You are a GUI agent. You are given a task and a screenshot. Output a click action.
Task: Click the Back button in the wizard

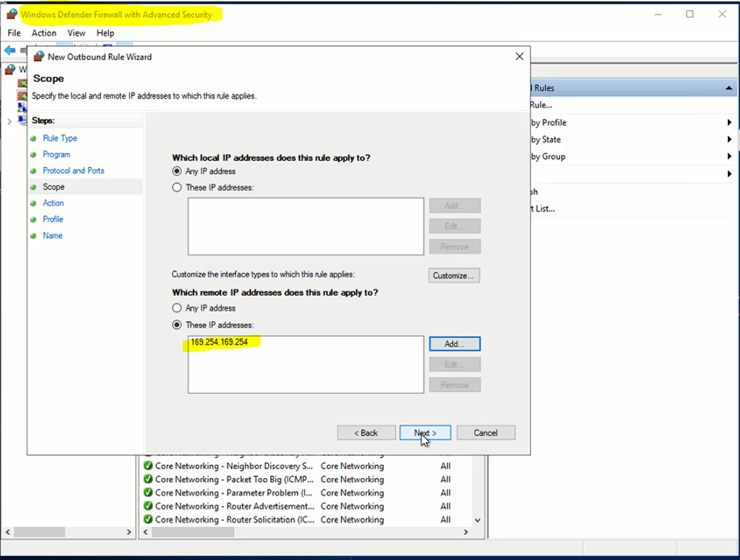pyautogui.click(x=366, y=433)
